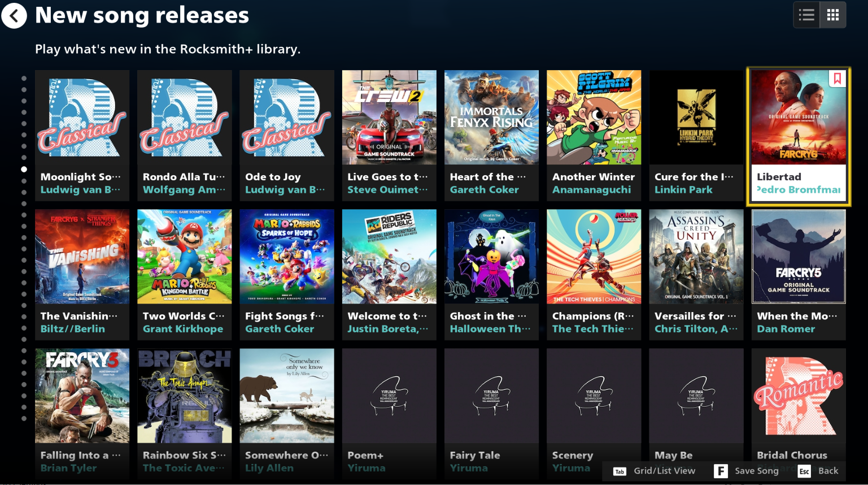Select the Far Cry 3 album cover
868x485 pixels.
pyautogui.click(x=82, y=396)
